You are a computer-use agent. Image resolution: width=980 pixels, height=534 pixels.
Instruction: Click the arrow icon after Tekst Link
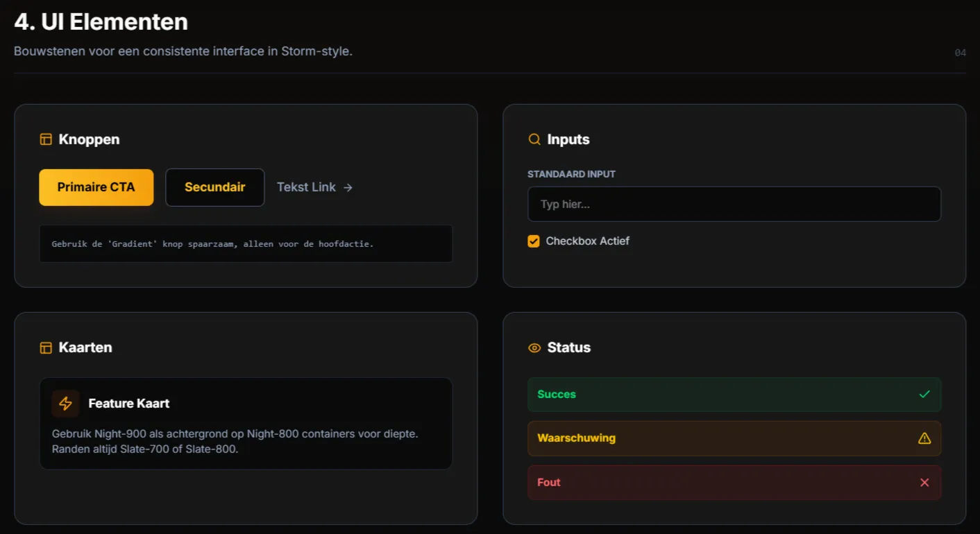pos(348,187)
